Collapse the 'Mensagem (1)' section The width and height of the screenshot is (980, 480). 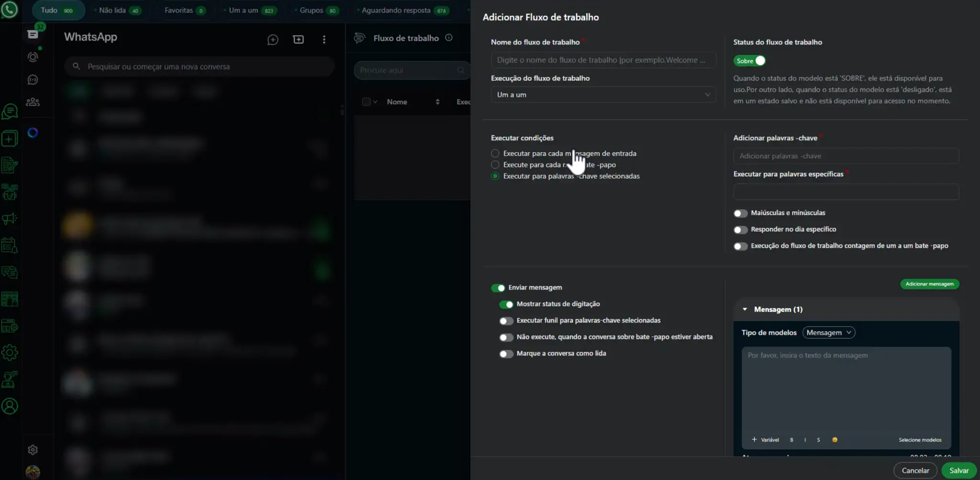pos(745,309)
